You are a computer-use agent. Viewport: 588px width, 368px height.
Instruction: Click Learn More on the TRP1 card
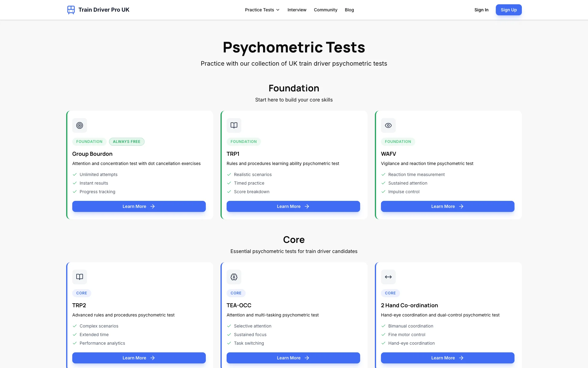pyautogui.click(x=293, y=206)
